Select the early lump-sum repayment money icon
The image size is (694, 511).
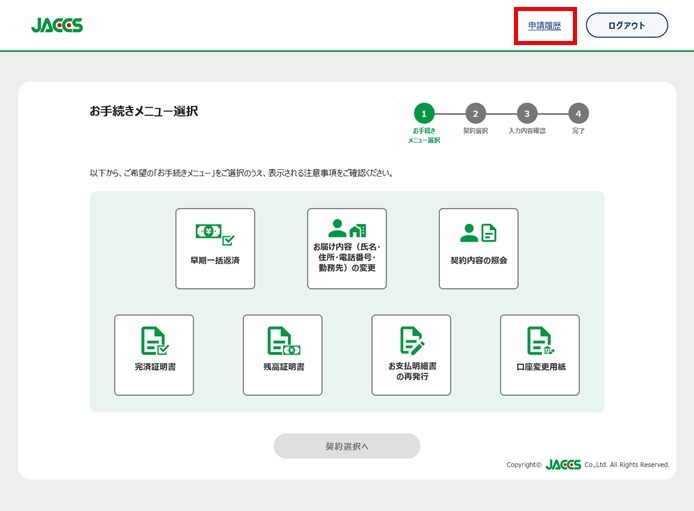pyautogui.click(x=215, y=234)
